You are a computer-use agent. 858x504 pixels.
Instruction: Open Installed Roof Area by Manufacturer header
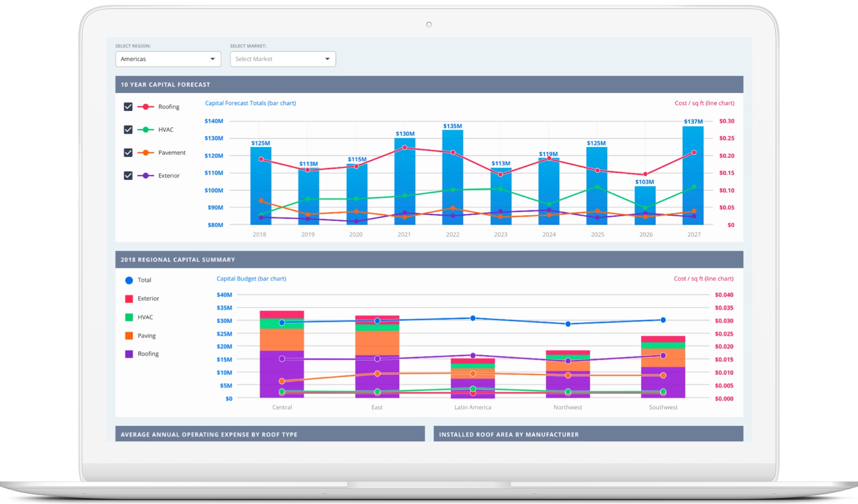[588, 434]
